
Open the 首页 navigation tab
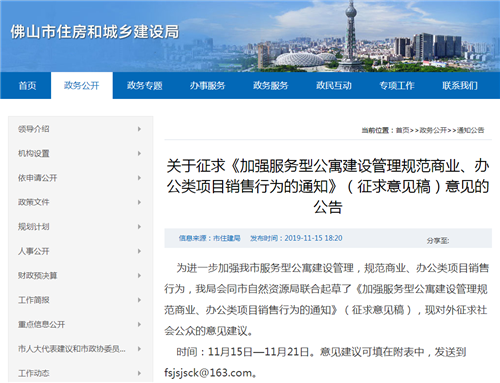pyautogui.click(x=27, y=86)
